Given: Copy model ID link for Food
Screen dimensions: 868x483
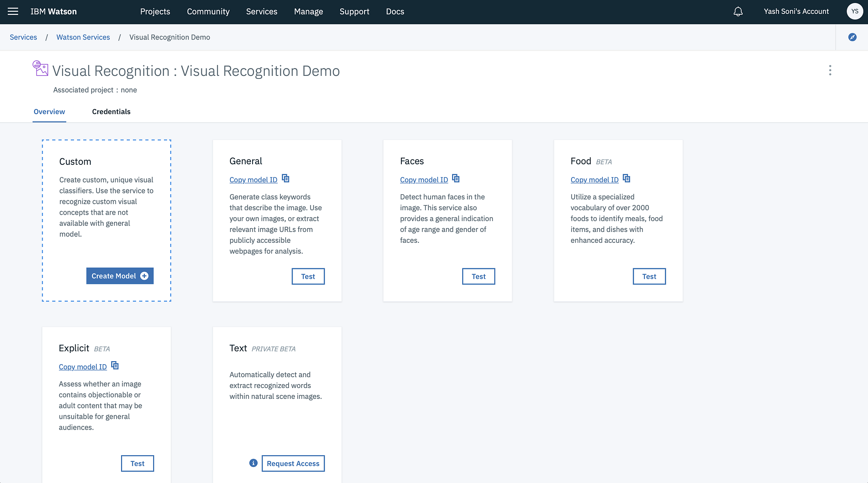Looking at the screenshot, I should click(x=595, y=180).
